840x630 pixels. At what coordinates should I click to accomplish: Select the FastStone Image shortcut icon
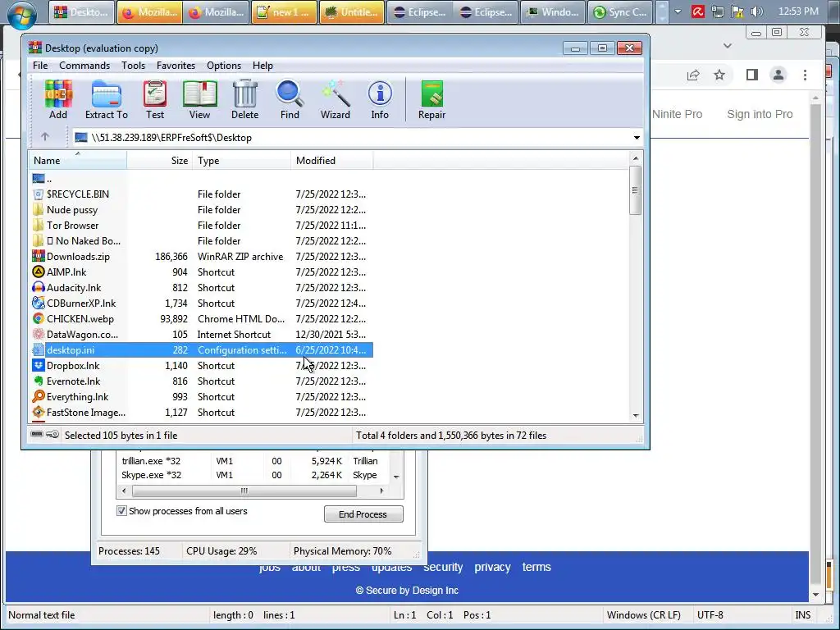tap(38, 412)
